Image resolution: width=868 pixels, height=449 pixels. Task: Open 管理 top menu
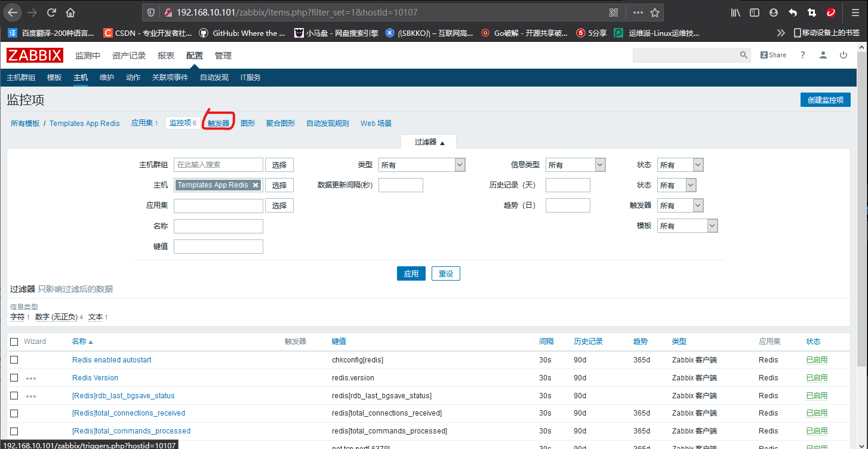click(223, 56)
